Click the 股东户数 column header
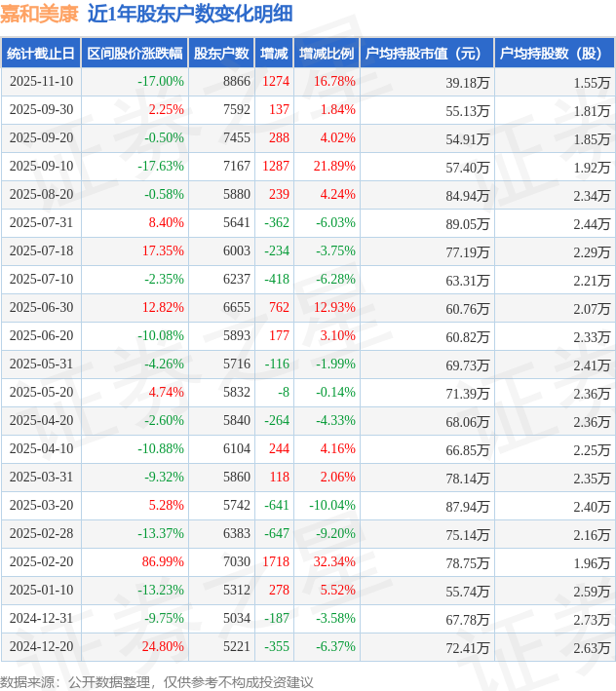This screenshot has width=616, height=691. tap(222, 53)
